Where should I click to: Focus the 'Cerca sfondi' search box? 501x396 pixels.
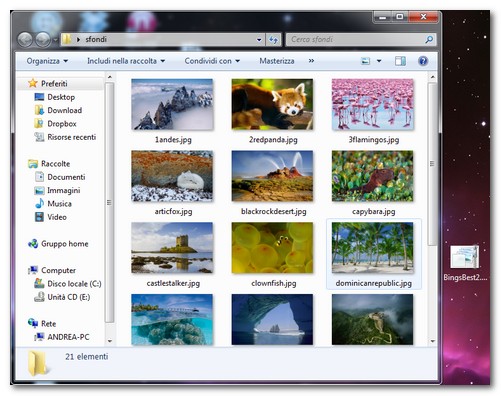click(361, 40)
